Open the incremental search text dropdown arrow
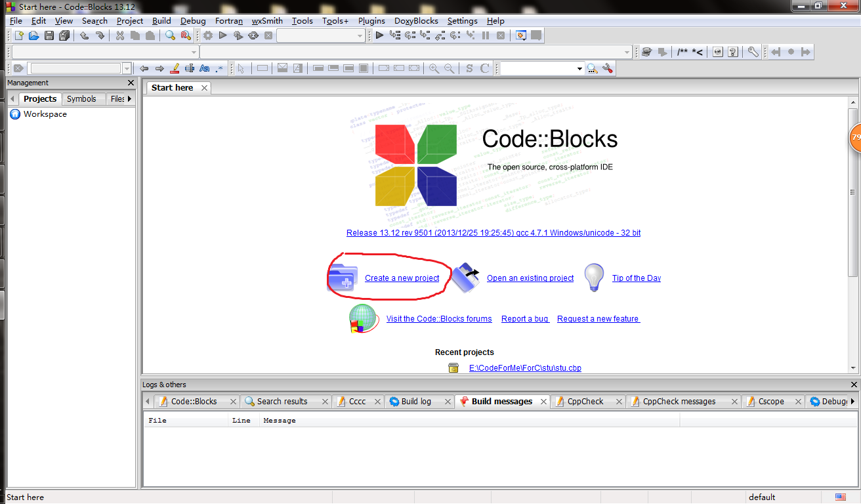Viewport: 861px width, 504px height. [127, 68]
